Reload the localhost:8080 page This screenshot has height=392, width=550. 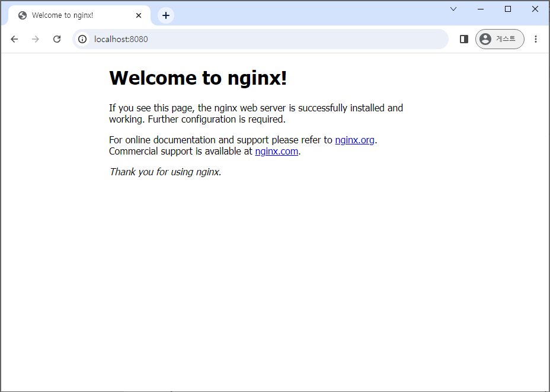(x=57, y=39)
